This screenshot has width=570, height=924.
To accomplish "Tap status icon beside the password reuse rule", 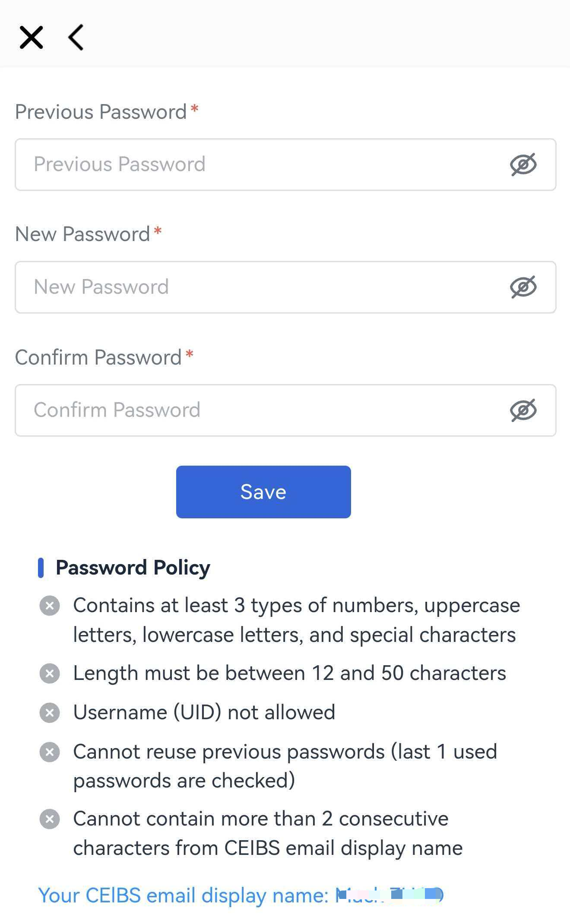I will pyautogui.click(x=50, y=752).
